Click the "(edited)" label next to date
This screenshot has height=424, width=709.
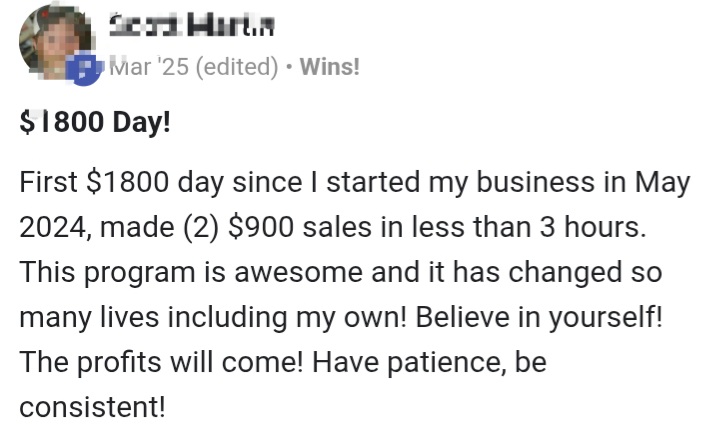[237, 66]
